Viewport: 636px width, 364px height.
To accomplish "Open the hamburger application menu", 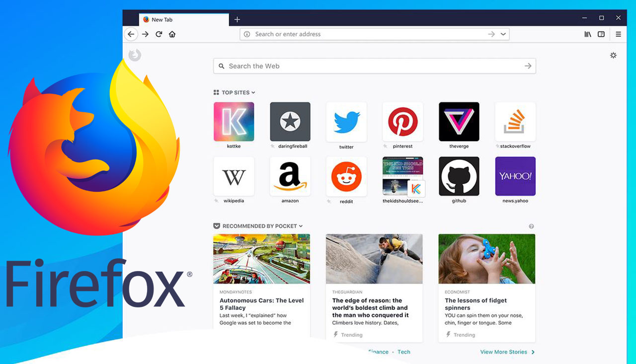I will click(618, 34).
